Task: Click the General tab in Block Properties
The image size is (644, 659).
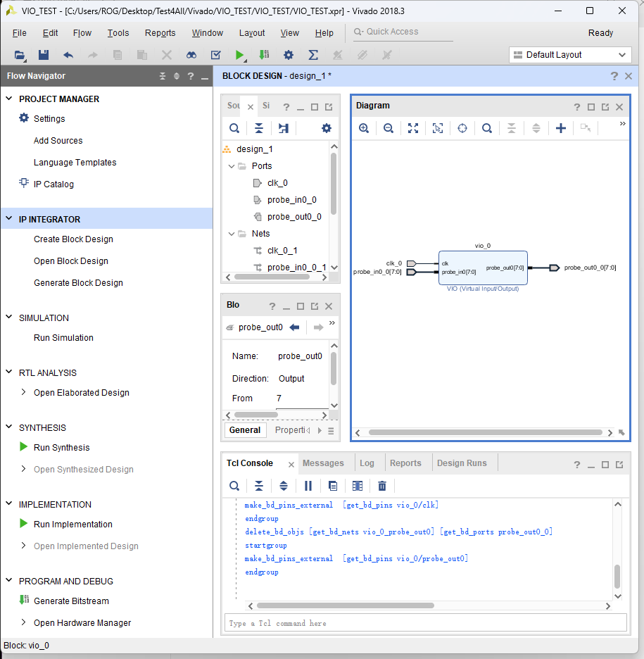Action: pos(245,430)
